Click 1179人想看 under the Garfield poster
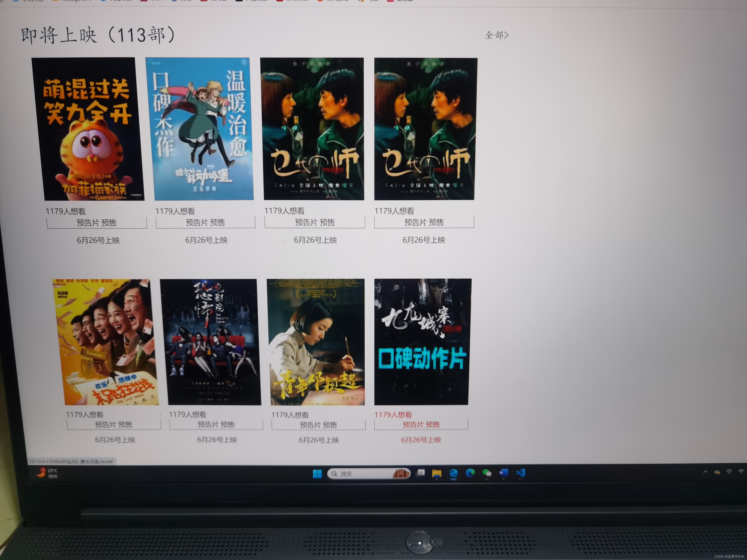This screenshot has height=560, width=747. [65, 211]
